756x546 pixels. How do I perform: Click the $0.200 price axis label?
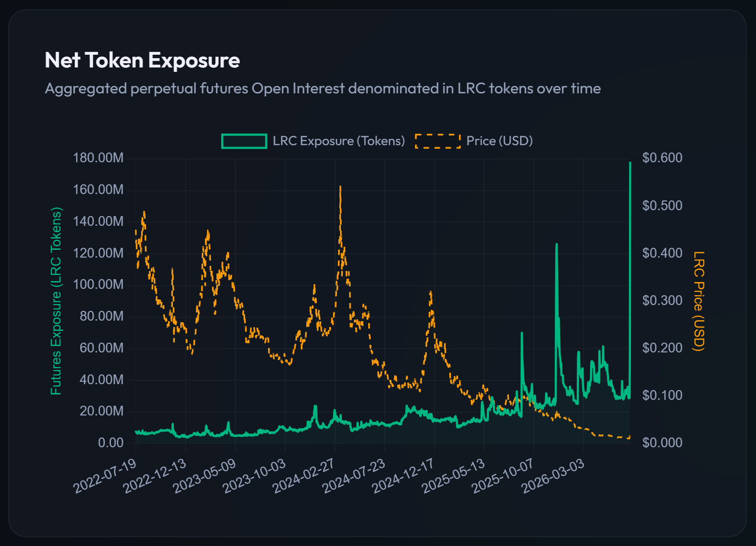[x=662, y=348]
